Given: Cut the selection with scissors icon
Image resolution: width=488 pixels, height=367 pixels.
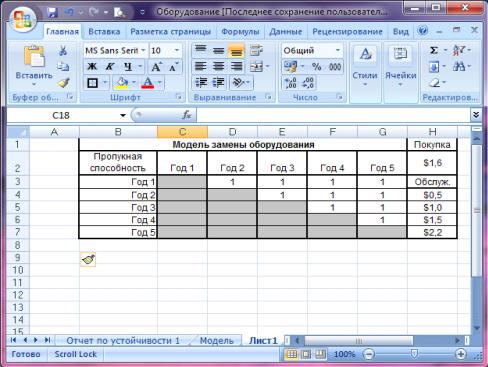Looking at the screenshot, I should click(x=63, y=50).
